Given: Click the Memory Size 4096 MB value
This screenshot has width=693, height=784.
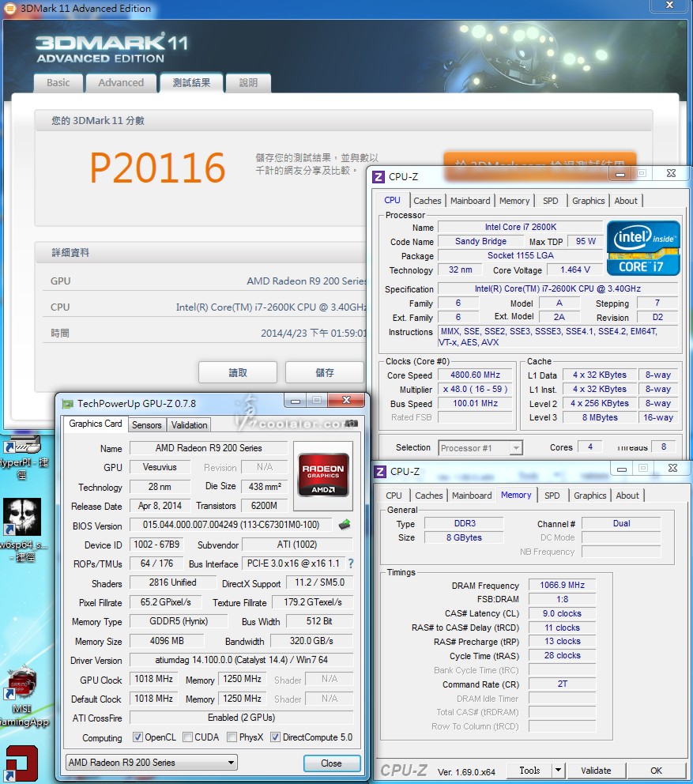Looking at the screenshot, I should point(167,640).
